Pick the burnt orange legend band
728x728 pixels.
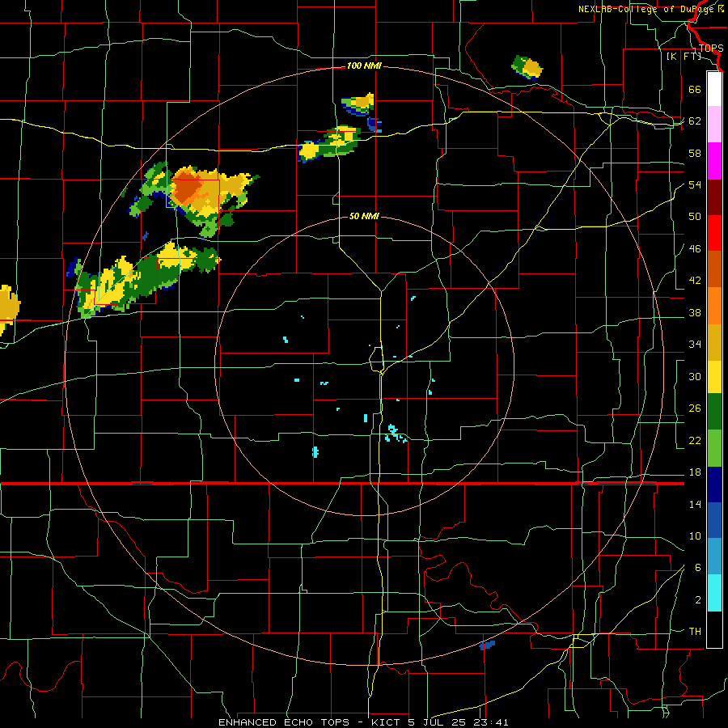(714, 269)
